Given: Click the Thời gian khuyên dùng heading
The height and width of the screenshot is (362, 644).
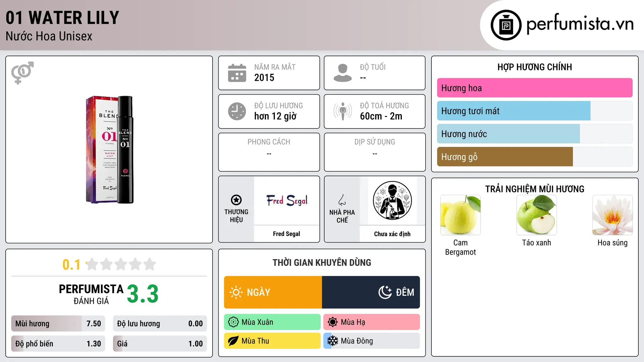Looking at the screenshot, I should [322, 262].
